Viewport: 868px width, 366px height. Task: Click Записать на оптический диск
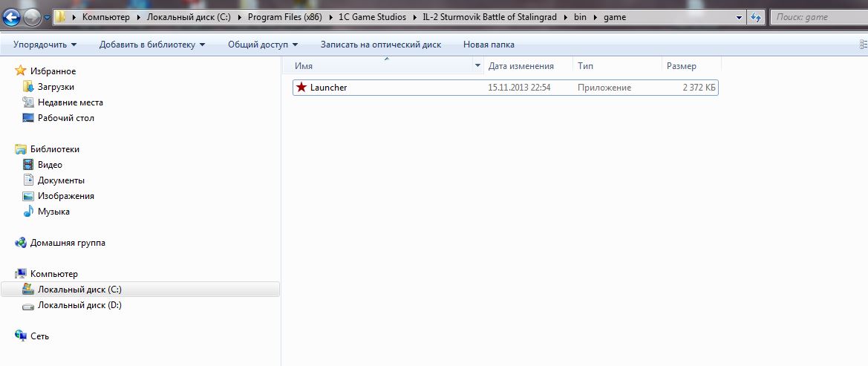pyautogui.click(x=381, y=45)
